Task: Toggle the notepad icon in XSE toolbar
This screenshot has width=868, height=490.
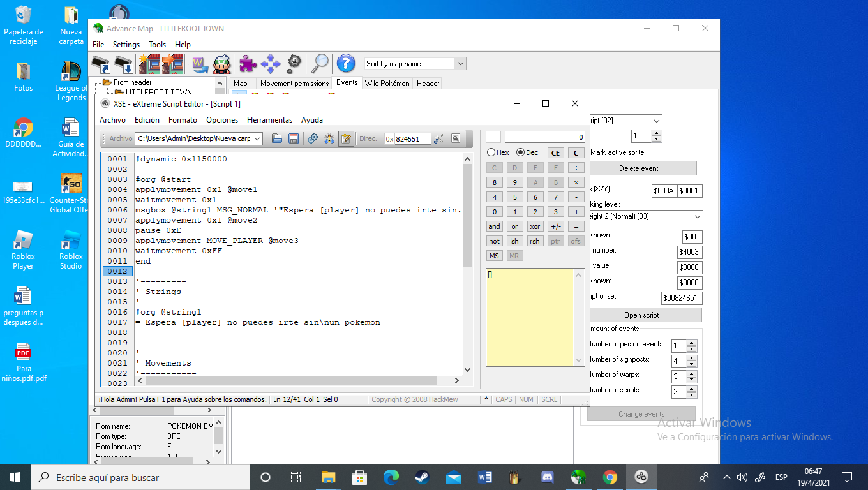Action: click(346, 138)
